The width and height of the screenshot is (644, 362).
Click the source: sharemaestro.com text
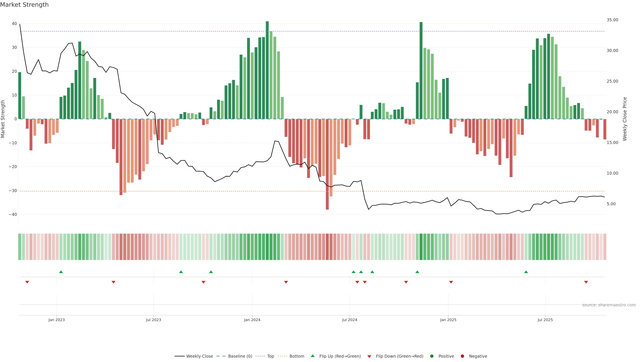[x=609, y=305]
